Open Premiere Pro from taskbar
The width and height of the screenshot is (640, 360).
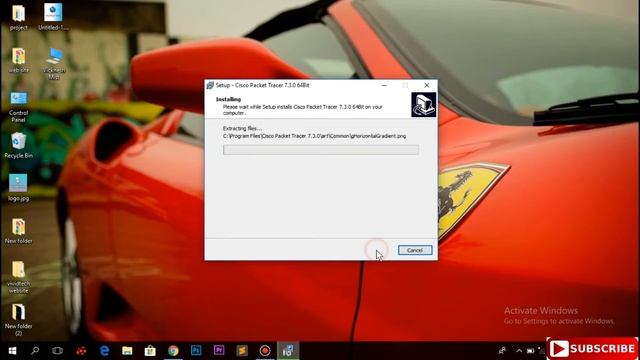tap(219, 351)
